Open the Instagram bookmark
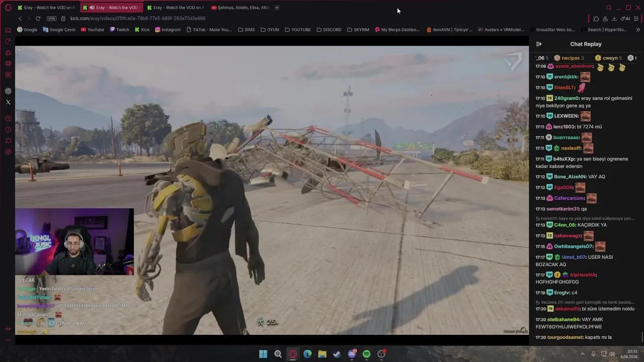The width and height of the screenshot is (644, 362). coord(168,30)
